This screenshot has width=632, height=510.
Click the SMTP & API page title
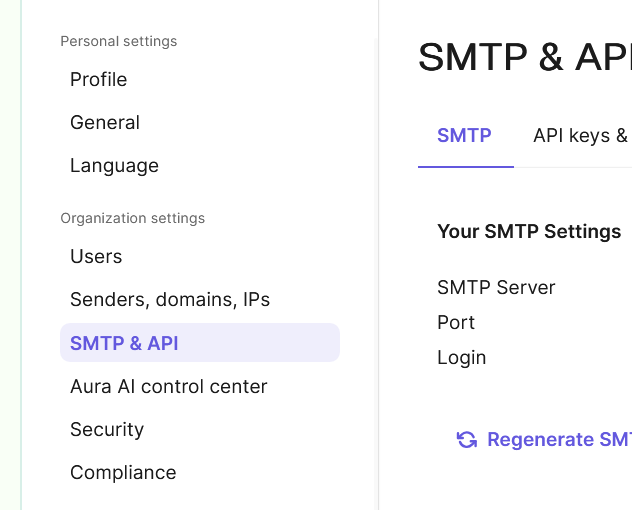pos(523,58)
